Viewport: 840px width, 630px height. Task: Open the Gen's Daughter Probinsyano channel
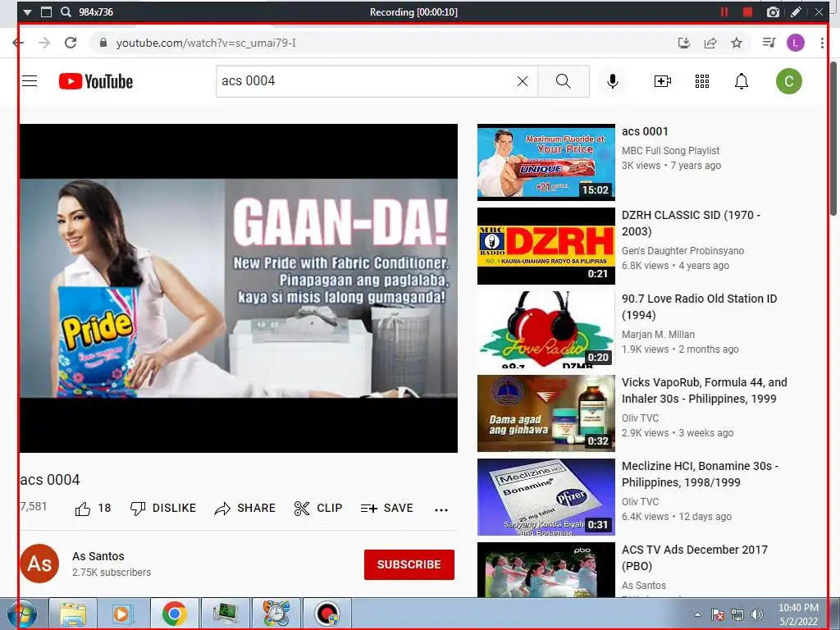point(682,250)
